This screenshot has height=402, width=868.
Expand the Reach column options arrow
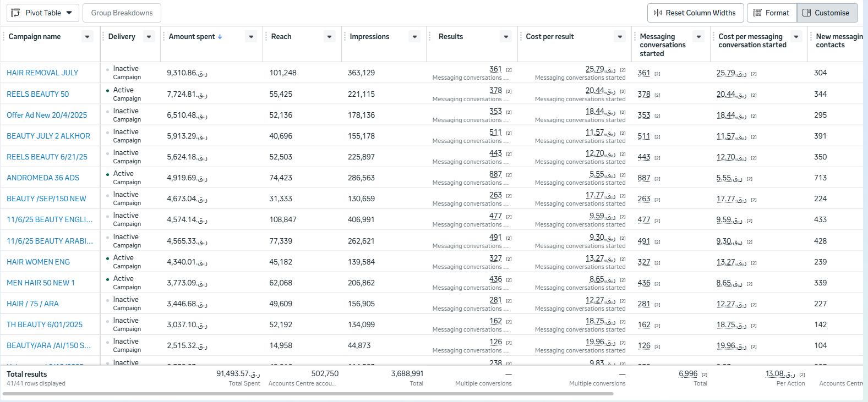coord(329,37)
